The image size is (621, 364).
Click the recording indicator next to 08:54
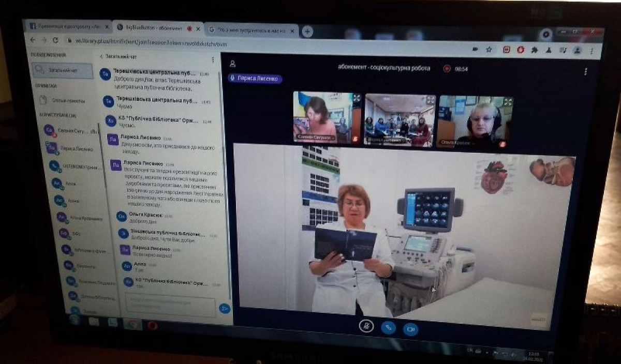click(x=447, y=68)
